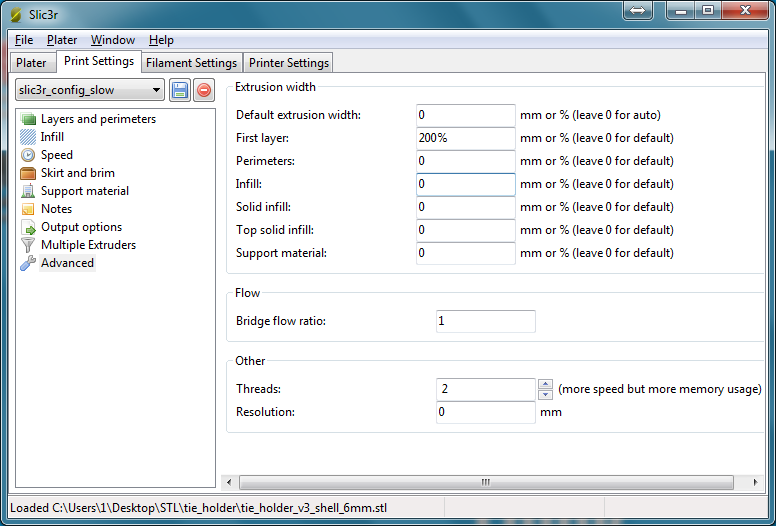Click the Notes sticky-note icon
Screen dimensions: 776x526
click(28, 209)
